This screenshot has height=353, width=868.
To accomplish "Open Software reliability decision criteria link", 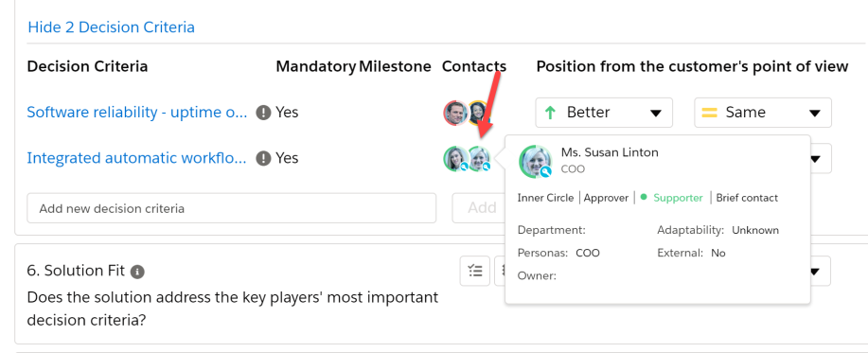I will pos(137,113).
